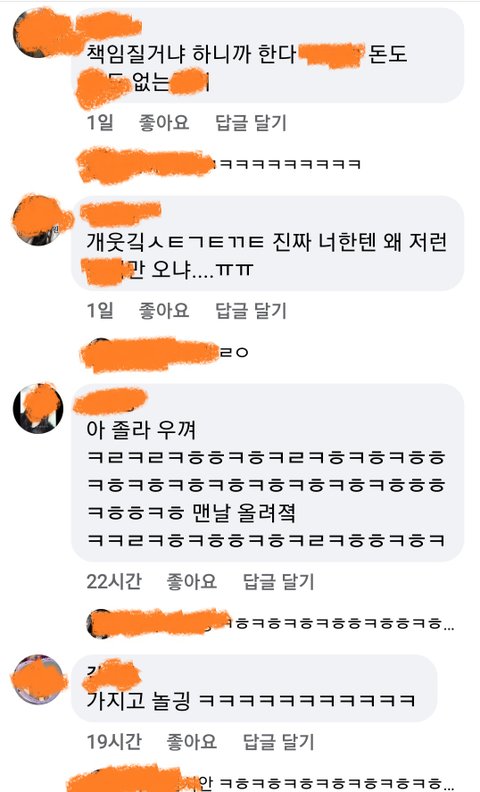The image size is (480, 792).
Task: Reply to the 19시간 old comment
Action: tap(278, 741)
